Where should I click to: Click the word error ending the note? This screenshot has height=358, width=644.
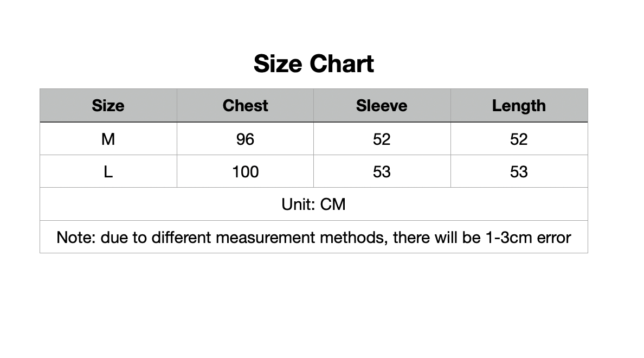click(x=554, y=238)
